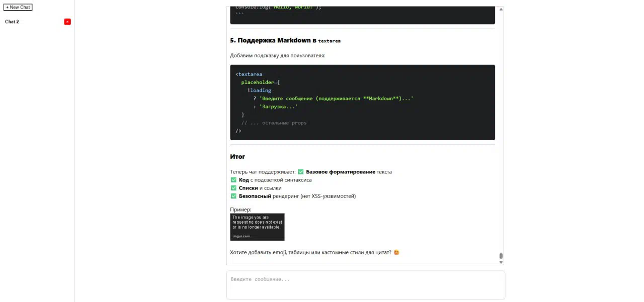
Task: Click the scroll-up arrow of chat scrollbar
Action: click(501, 9)
